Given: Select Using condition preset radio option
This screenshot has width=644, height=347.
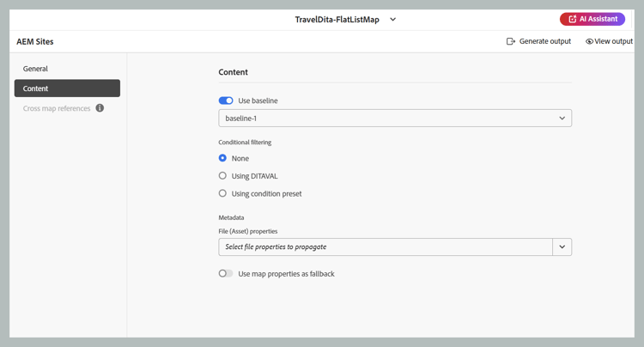Looking at the screenshot, I should [x=222, y=193].
